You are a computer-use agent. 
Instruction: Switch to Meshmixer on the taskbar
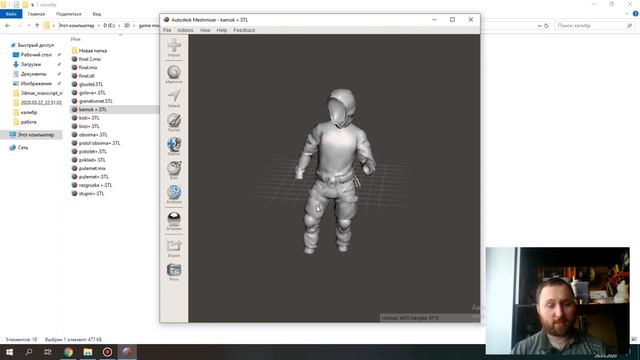127,352
